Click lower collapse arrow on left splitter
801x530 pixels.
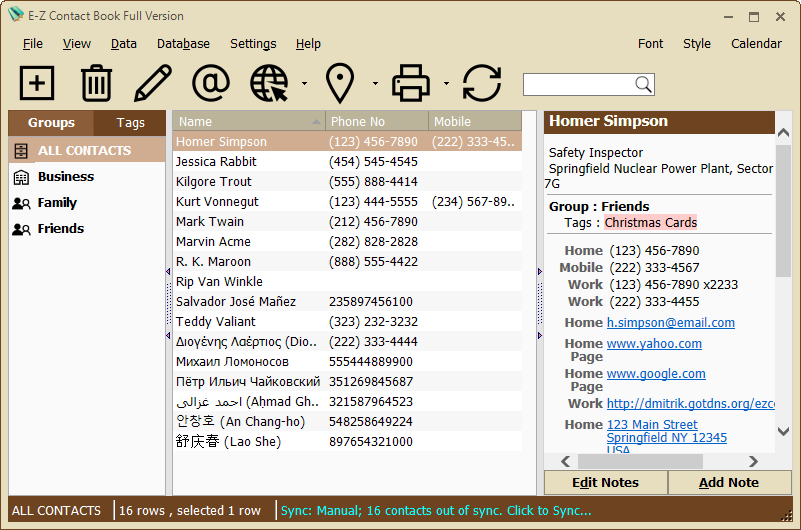(168, 335)
